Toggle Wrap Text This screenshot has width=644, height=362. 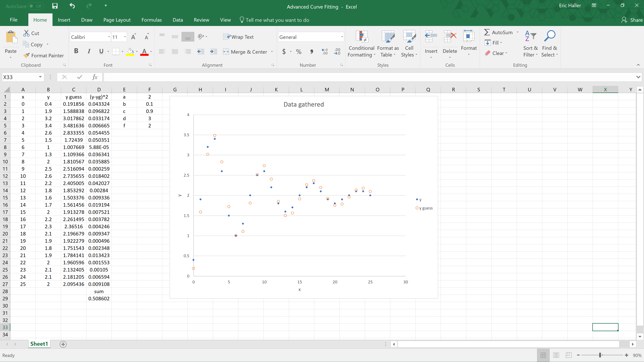238,37
